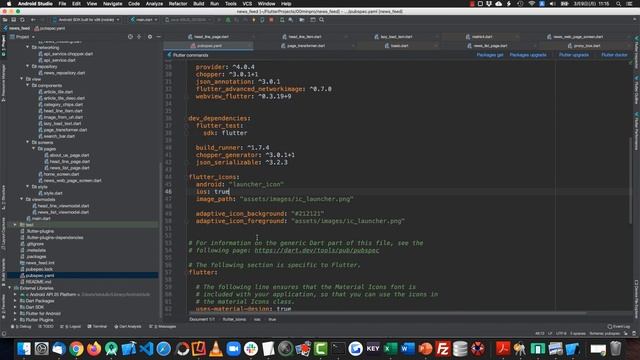Screen dimensions: 640x360
Task: Open the Terminal tool window
Action: (97, 327)
